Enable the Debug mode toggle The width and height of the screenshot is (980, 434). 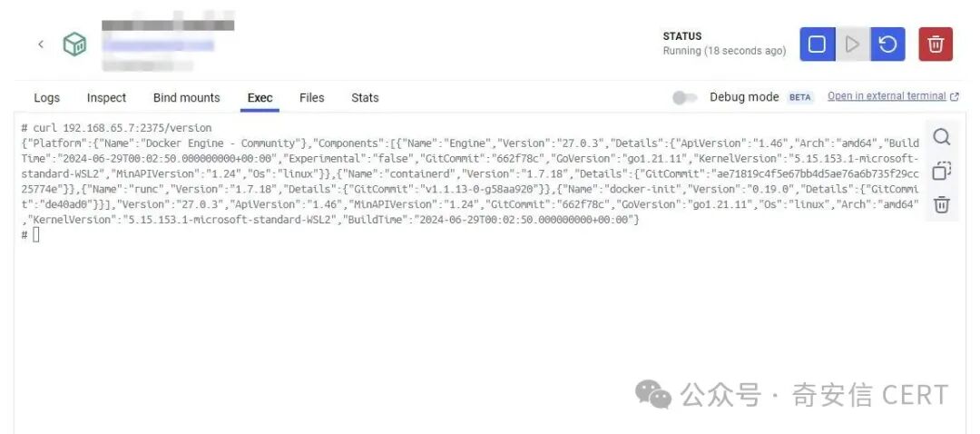click(x=685, y=97)
